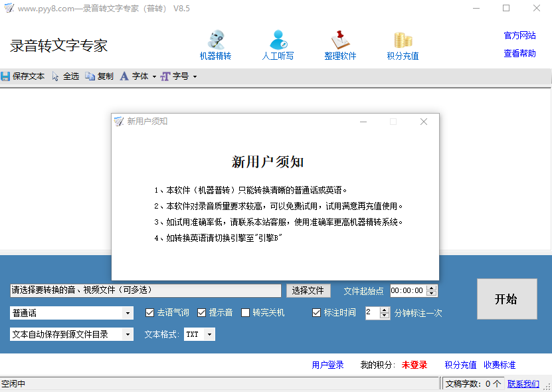Toggle the 提示音 checkbox
This screenshot has width=552, height=392.
click(201, 312)
